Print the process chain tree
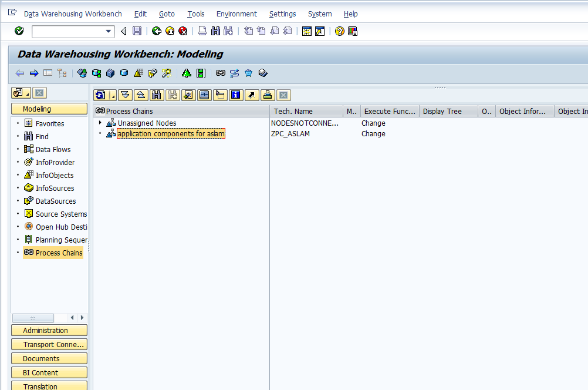The image size is (588, 390). [267, 95]
